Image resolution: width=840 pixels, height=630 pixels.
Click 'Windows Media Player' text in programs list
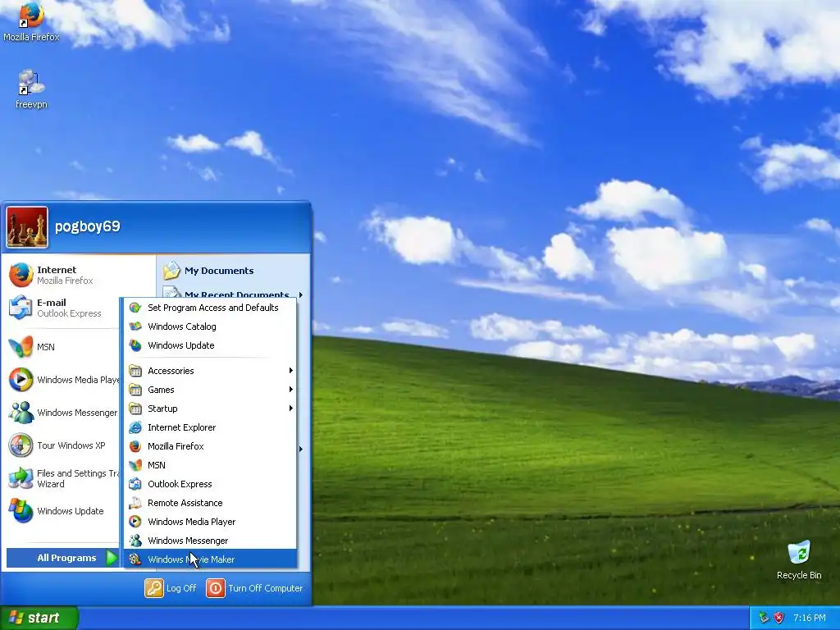coord(191,522)
